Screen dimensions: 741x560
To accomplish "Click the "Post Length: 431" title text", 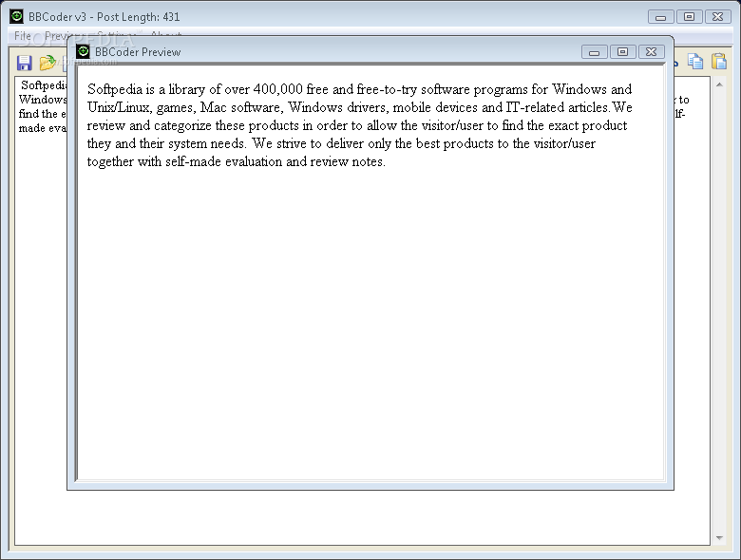I will coord(139,17).
